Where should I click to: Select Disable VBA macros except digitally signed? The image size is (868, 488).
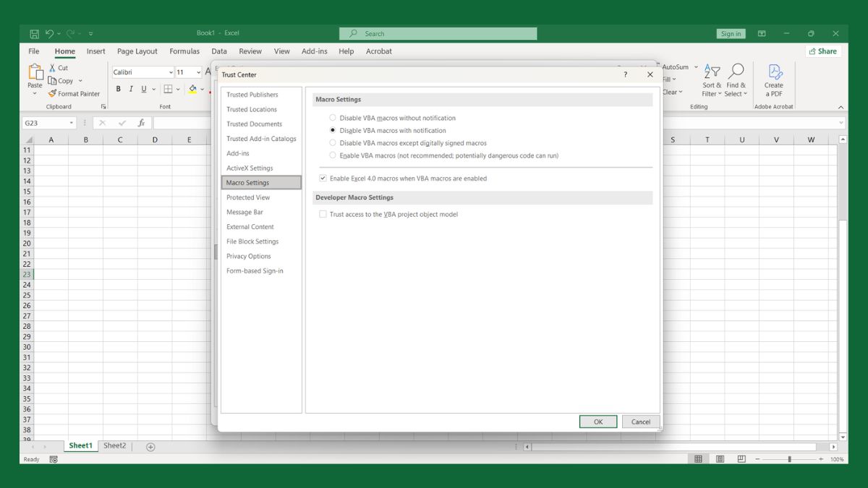333,143
